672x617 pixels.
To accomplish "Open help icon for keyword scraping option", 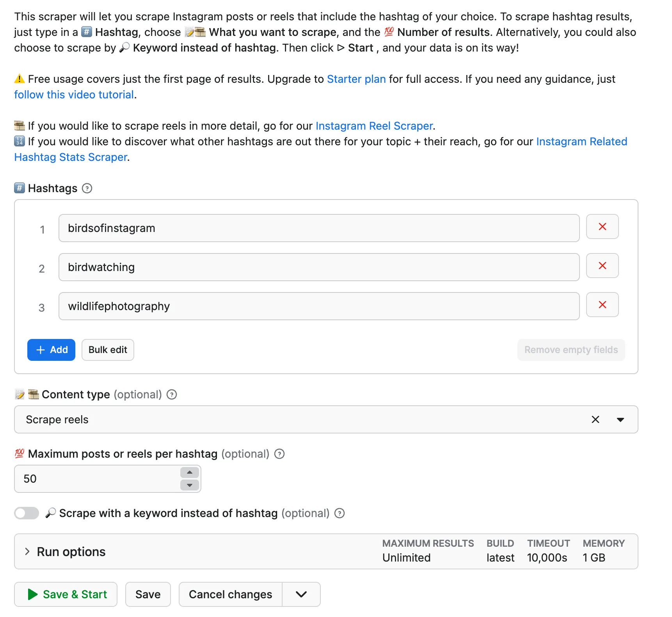I will (340, 513).
